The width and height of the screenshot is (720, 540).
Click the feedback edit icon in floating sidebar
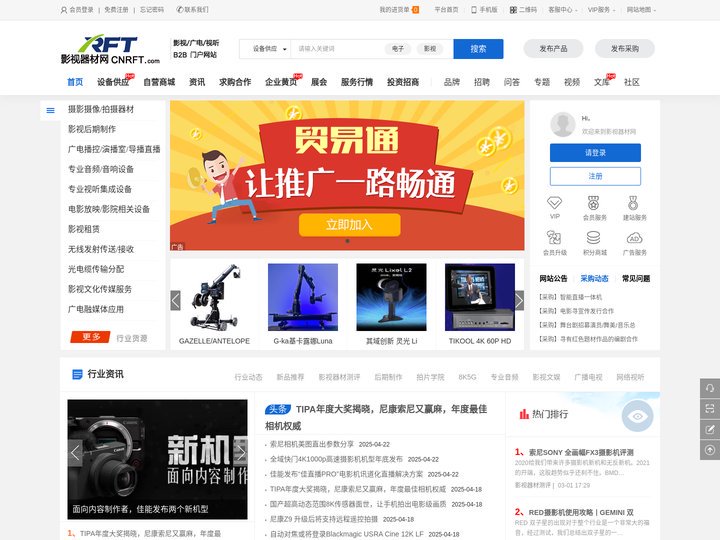710,429
